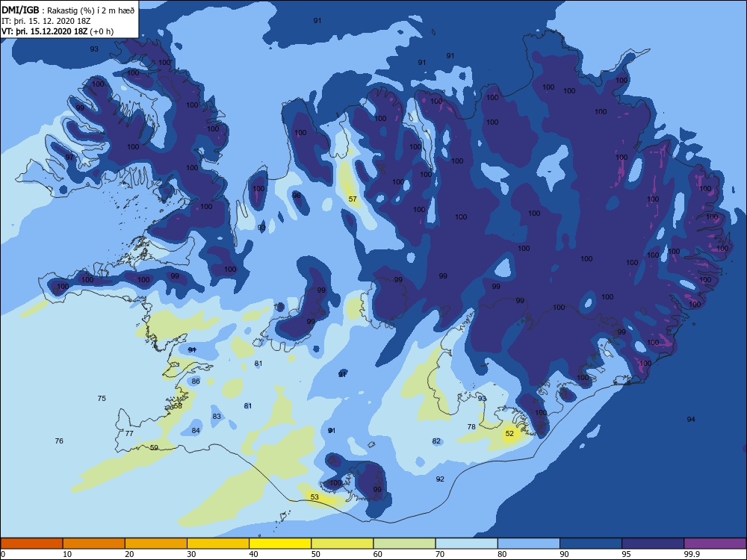Click the legend tick label '60'
The height and width of the screenshot is (560, 747).
pyautogui.click(x=378, y=554)
